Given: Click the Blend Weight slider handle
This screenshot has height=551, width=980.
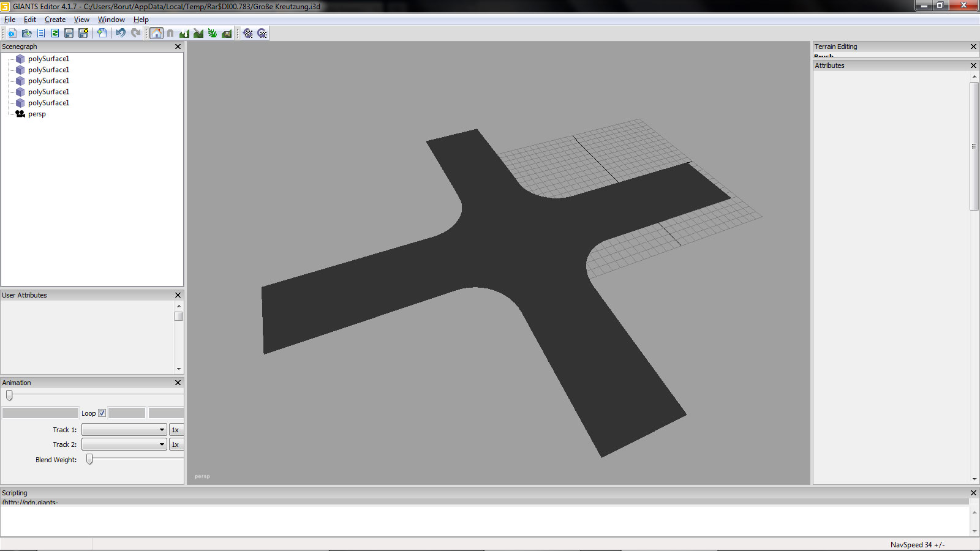Looking at the screenshot, I should tap(89, 459).
